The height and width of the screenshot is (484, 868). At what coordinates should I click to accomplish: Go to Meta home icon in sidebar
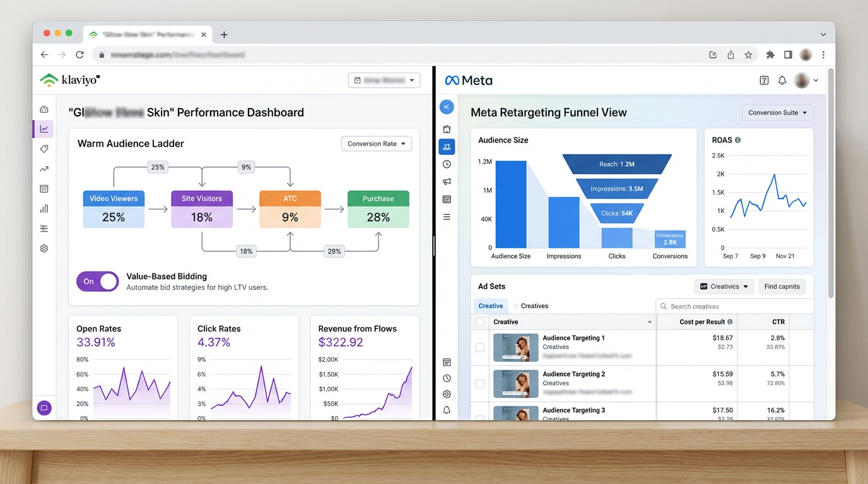tap(447, 129)
